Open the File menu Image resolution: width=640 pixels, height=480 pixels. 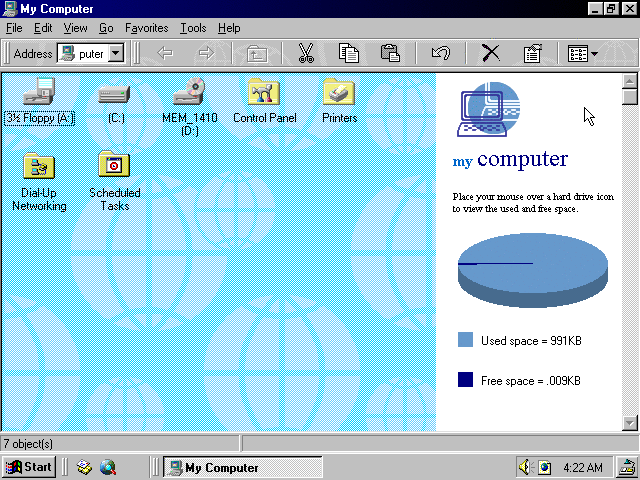[x=14, y=28]
